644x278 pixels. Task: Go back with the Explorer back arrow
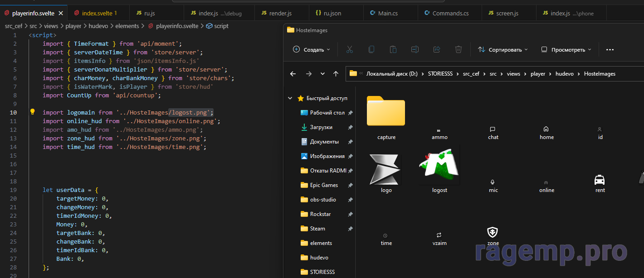[293, 74]
